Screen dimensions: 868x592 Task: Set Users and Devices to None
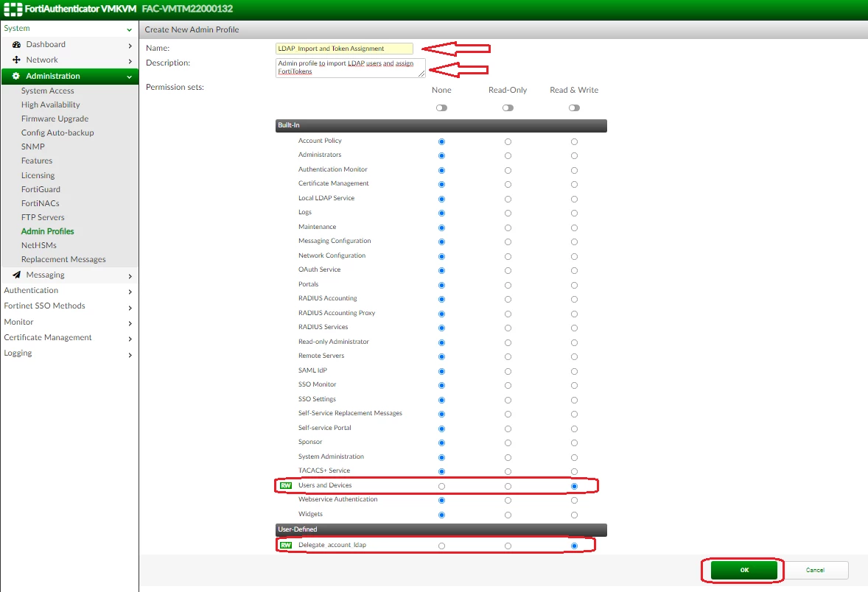coord(441,486)
